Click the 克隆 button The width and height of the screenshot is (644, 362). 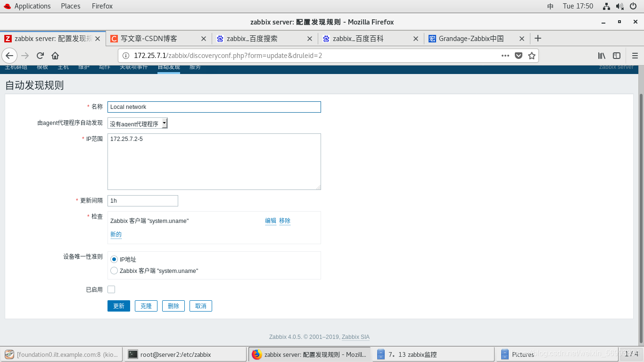146,306
